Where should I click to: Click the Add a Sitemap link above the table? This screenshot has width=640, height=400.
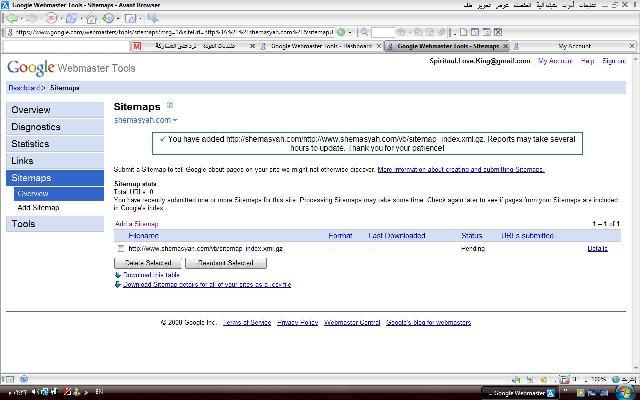click(x=136, y=224)
